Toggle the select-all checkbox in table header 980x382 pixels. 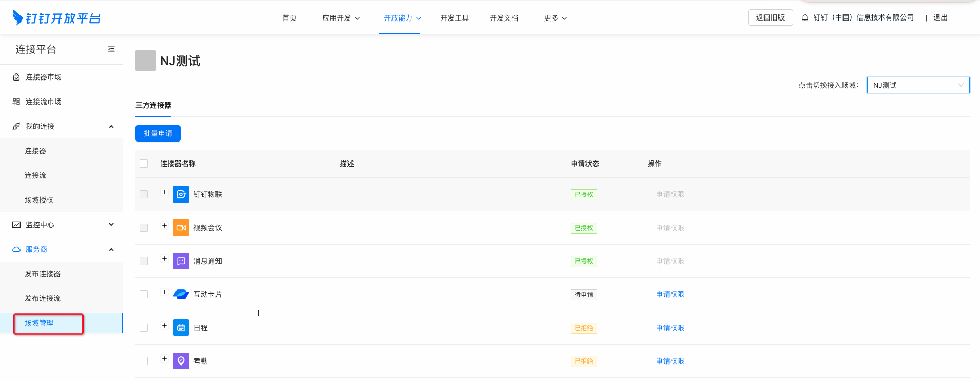(144, 164)
